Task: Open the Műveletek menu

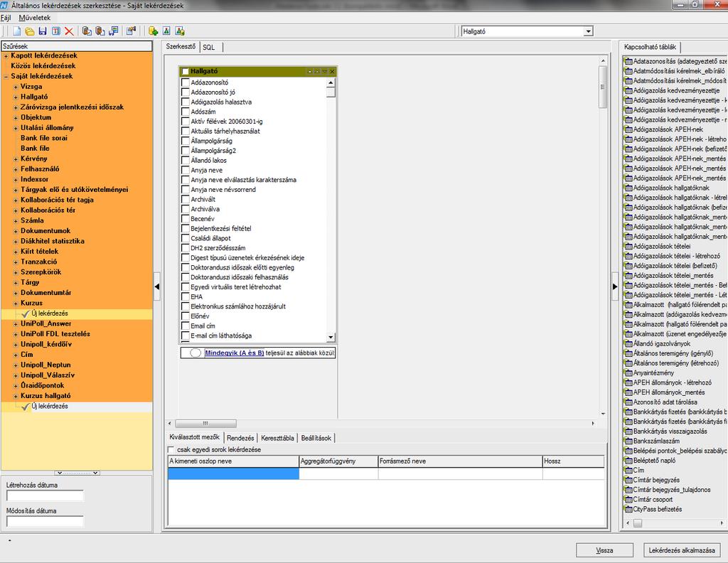Action: point(35,18)
